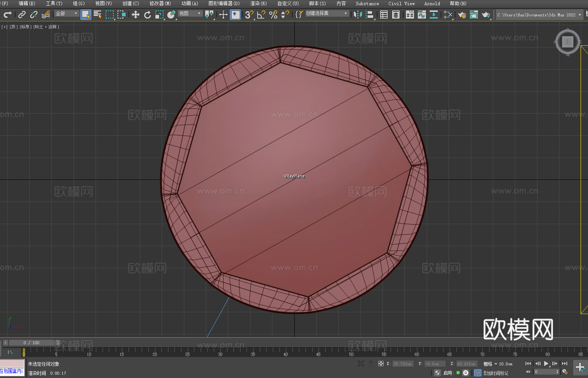Click the Unlink Selection icon
Viewport: 588px width, 378px height.
click(x=34, y=14)
